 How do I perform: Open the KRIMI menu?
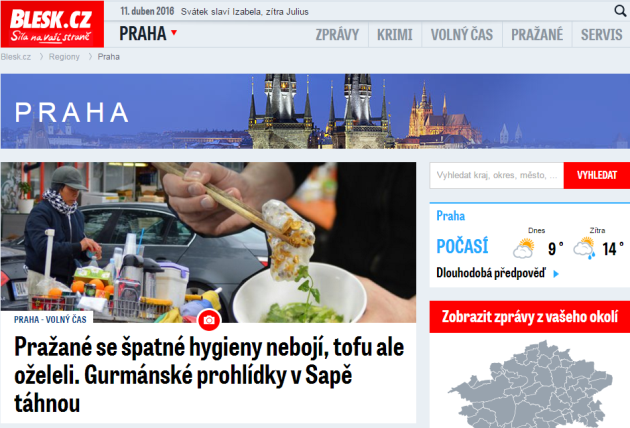click(x=395, y=35)
